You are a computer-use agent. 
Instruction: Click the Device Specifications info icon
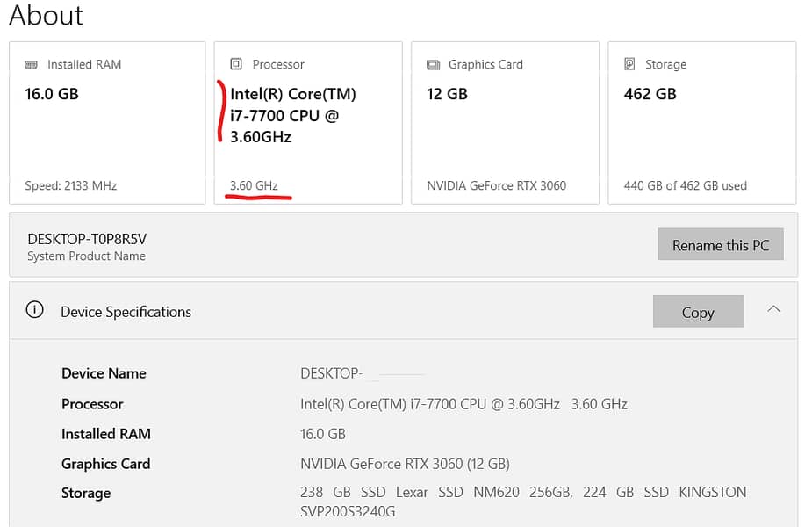click(34, 309)
